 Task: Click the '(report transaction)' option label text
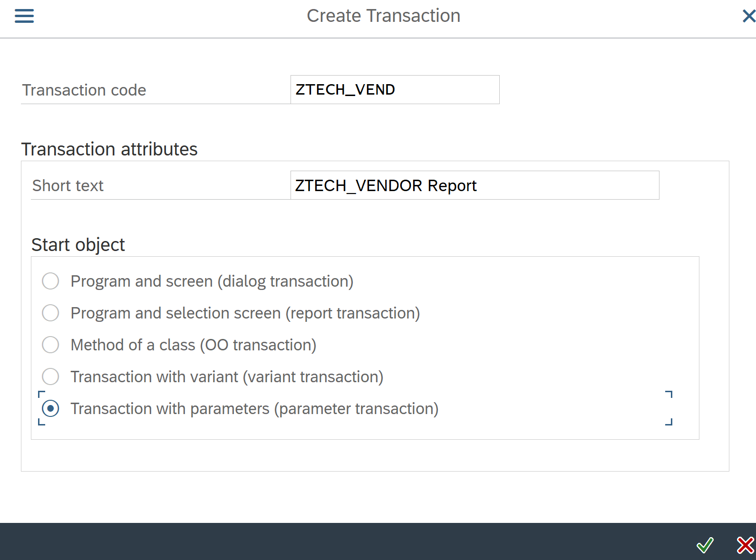[x=352, y=313]
